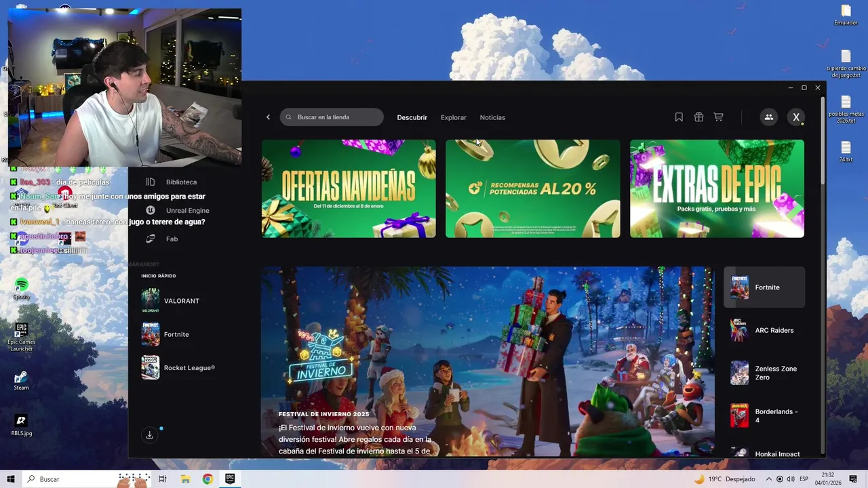Click the Biblioteca library icon

pos(151,182)
